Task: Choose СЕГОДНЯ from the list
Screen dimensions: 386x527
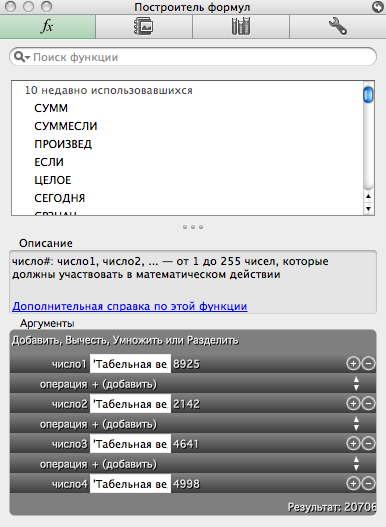Action: (60, 198)
